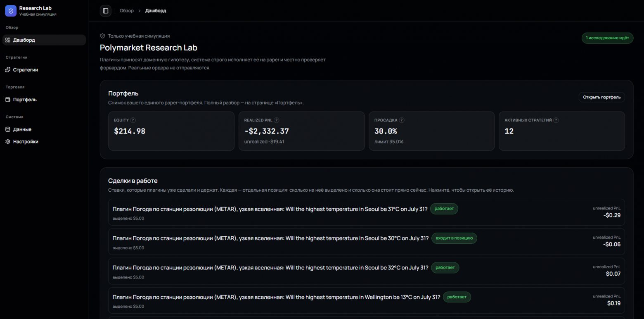
Task: Toggle the sidebar panel button
Action: (x=106, y=11)
